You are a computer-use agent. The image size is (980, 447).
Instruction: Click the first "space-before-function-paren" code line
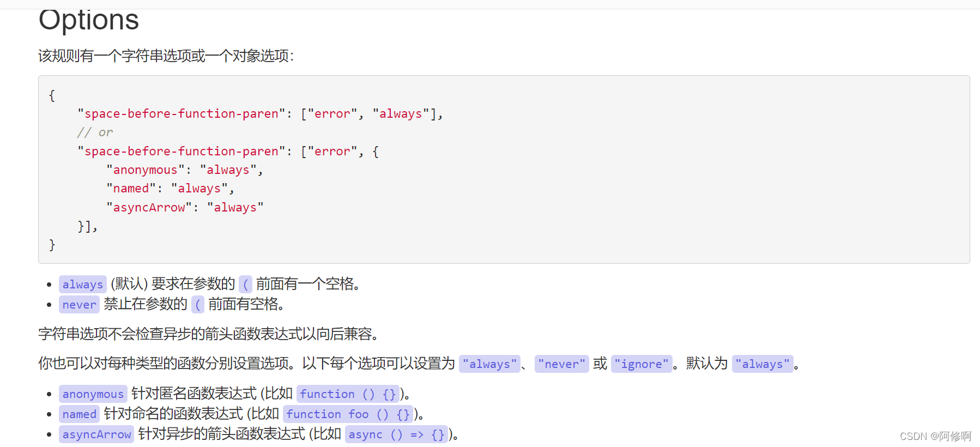(x=261, y=113)
